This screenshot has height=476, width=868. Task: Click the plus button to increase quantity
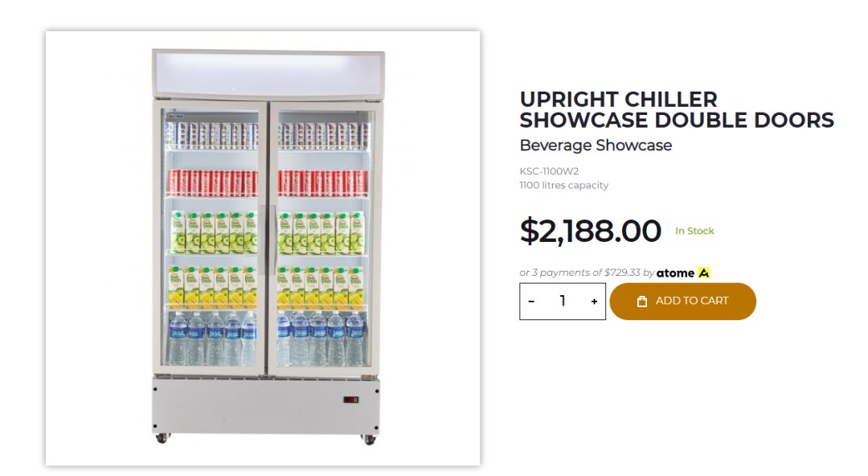(593, 301)
